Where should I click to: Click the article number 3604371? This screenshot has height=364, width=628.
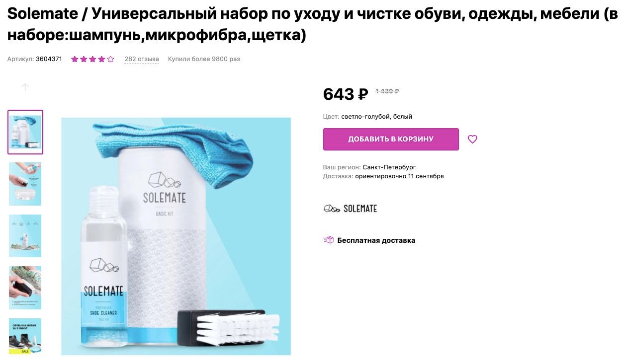(49, 59)
